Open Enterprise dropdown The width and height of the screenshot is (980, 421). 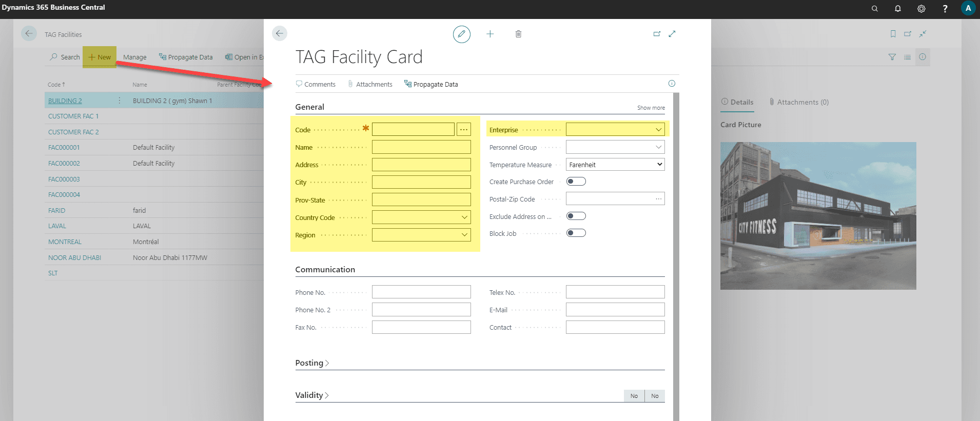(658, 130)
